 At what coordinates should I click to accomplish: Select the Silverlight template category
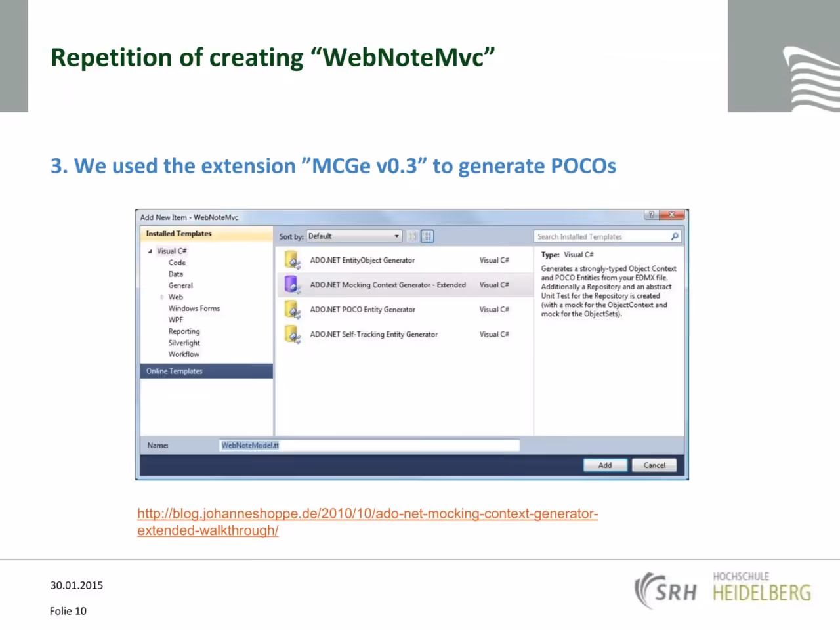click(x=184, y=343)
